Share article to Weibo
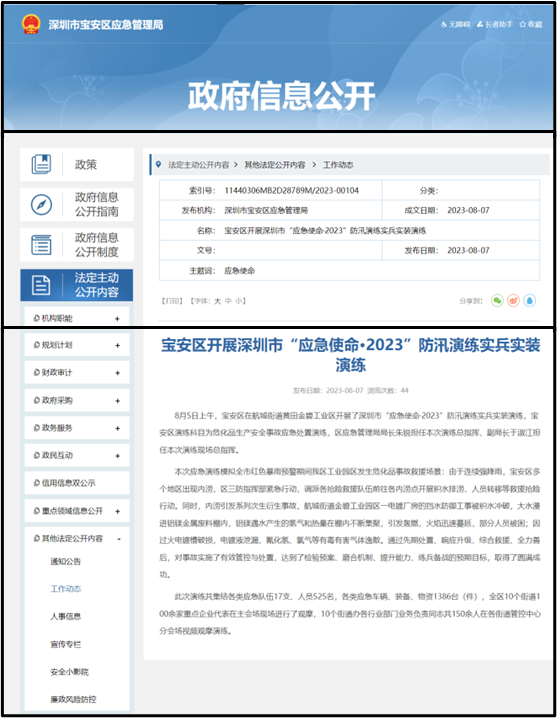The width and height of the screenshot is (557, 718). (x=513, y=300)
